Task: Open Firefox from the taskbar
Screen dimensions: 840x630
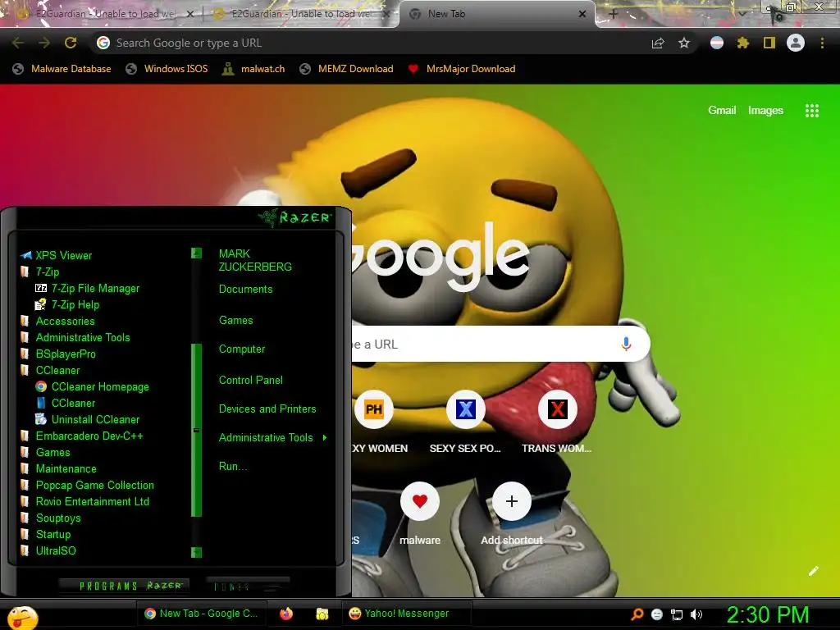Action: [x=286, y=614]
